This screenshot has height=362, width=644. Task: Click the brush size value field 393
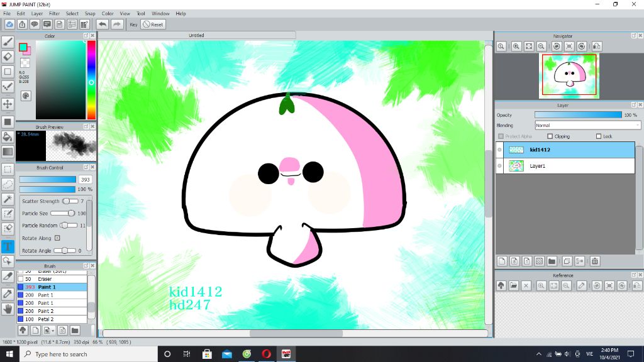[x=86, y=179]
